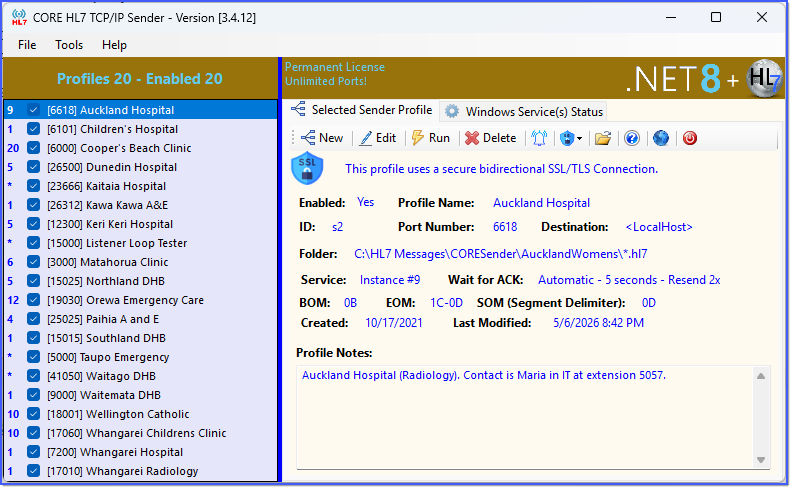Screen dimensions: 792x489
Task: Click the globe icon in the toolbar
Action: (x=661, y=138)
